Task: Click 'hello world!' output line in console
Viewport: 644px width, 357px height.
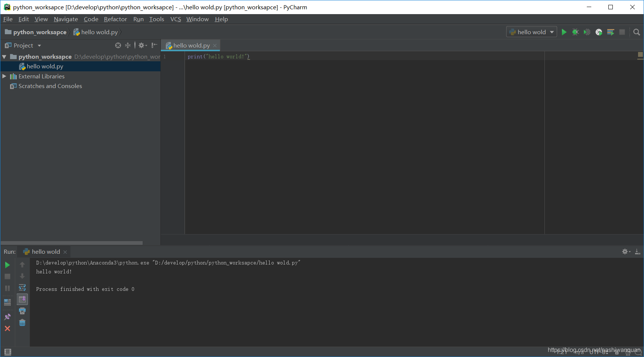Action: tap(54, 272)
